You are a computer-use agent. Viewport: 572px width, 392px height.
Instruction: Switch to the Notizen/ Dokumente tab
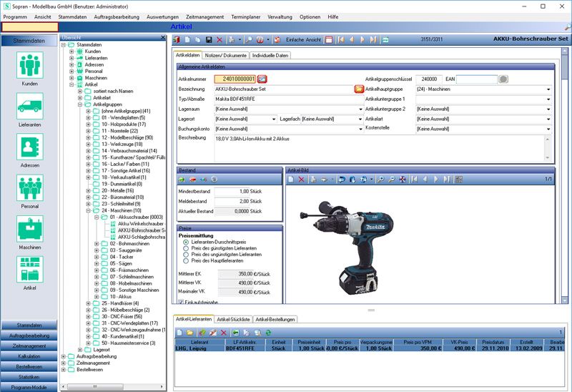[225, 56]
